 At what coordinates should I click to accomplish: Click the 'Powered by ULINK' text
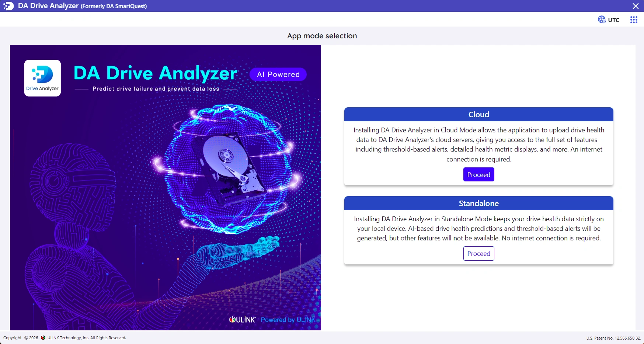[288, 320]
